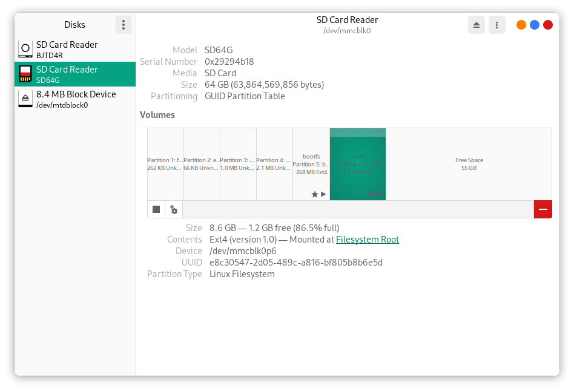Select Partition 2 volume block
The width and height of the screenshot is (574, 392).
(202, 164)
